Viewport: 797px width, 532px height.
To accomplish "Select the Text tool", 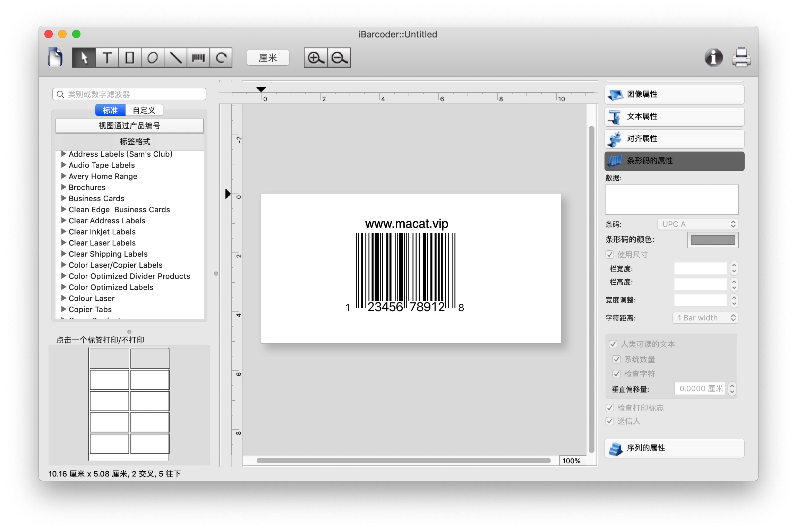I will [107, 58].
